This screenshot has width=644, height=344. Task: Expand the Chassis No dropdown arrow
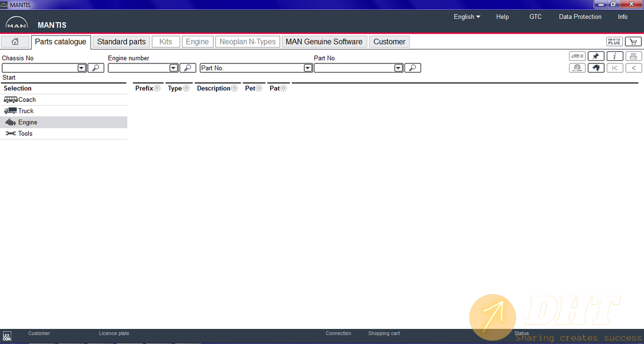tap(82, 68)
